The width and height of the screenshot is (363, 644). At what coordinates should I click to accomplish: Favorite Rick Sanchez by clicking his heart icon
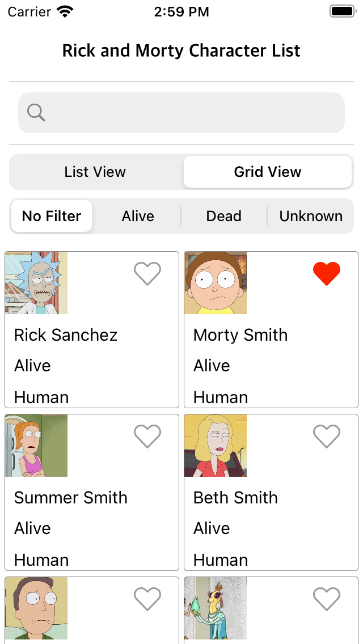click(147, 273)
